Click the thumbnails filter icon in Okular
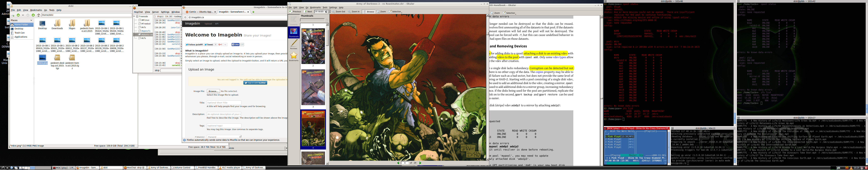This screenshot has width=868, height=170. point(327,20)
